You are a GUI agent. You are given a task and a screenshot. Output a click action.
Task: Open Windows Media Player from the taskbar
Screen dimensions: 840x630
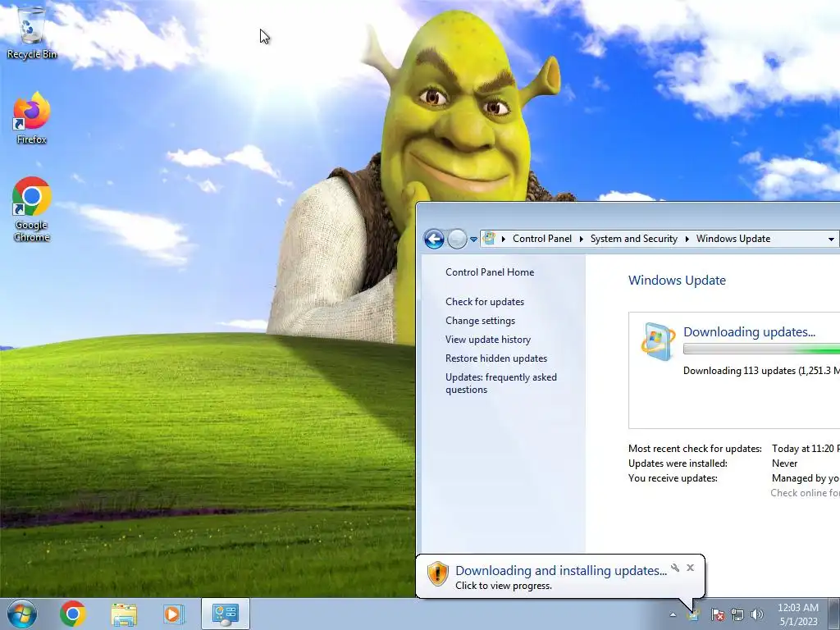[174, 614]
